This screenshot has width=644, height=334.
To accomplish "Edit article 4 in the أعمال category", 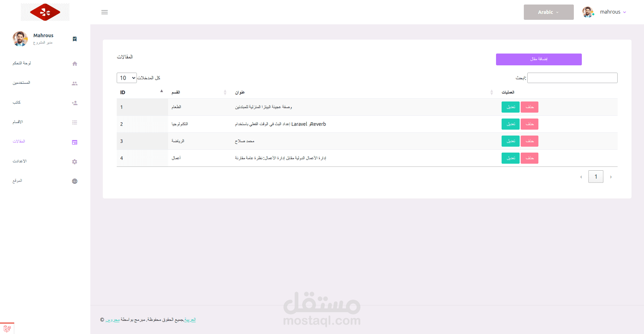I will 511,158.
